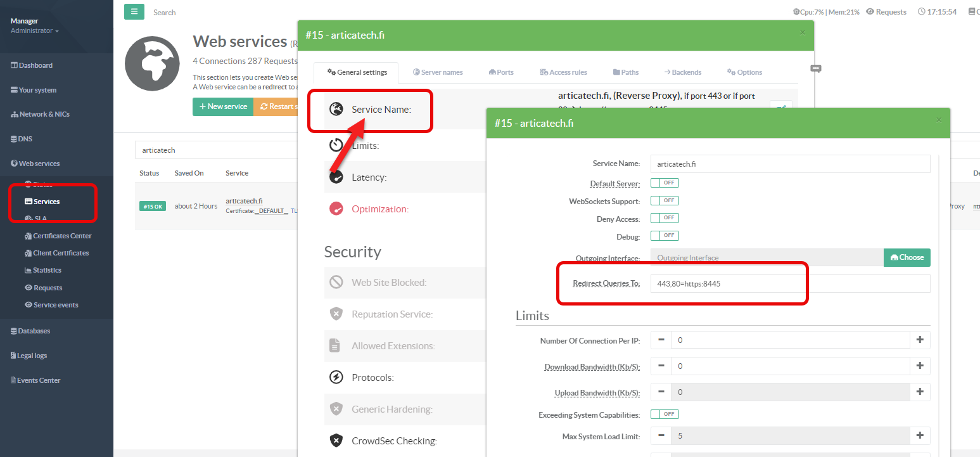Screen dimensions: 980x457
Task: Switch to the Server names tab
Action: [438, 72]
